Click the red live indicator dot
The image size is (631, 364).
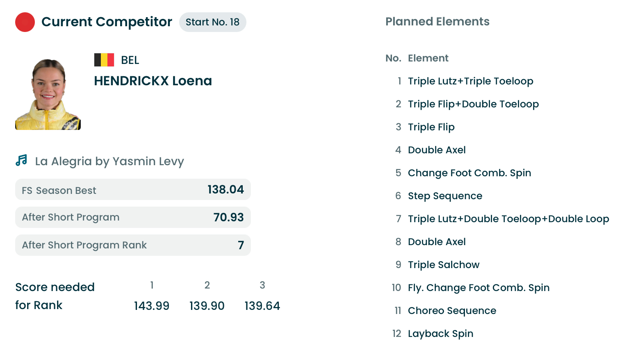coord(25,22)
